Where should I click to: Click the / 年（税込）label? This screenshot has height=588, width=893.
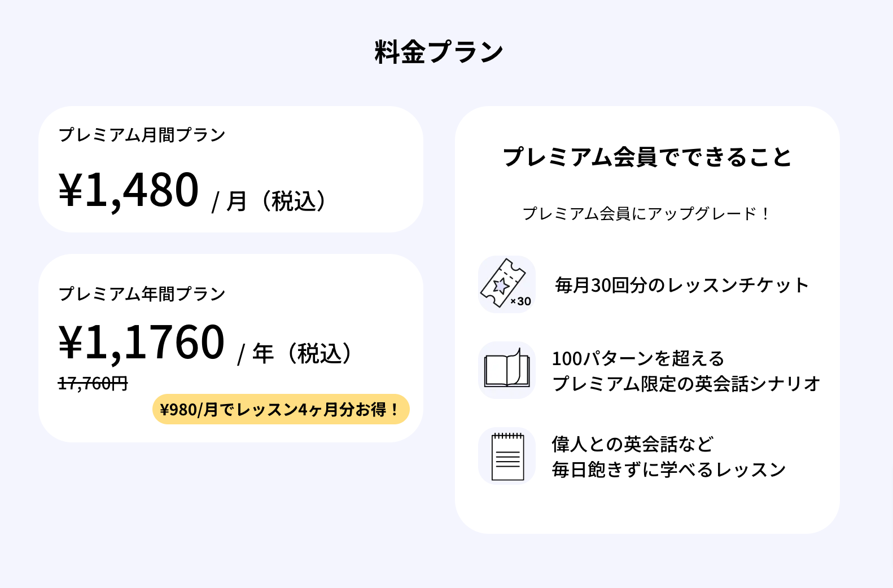296,354
